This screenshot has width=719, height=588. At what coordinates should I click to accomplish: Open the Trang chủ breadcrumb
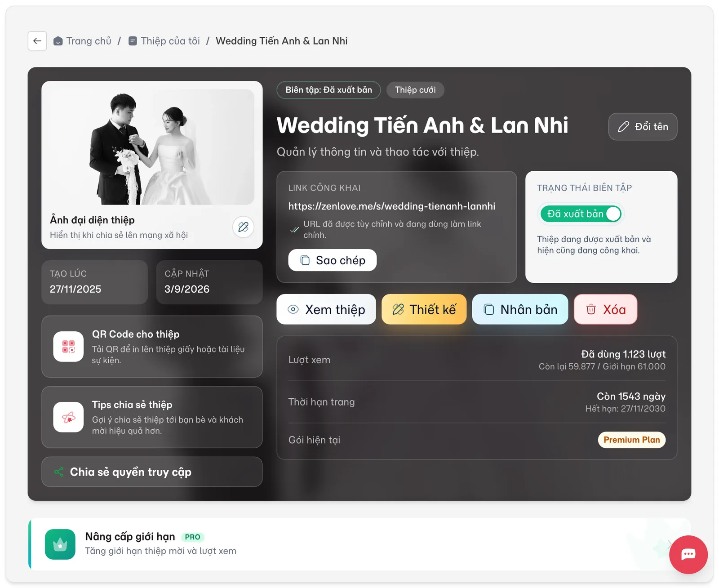click(82, 41)
